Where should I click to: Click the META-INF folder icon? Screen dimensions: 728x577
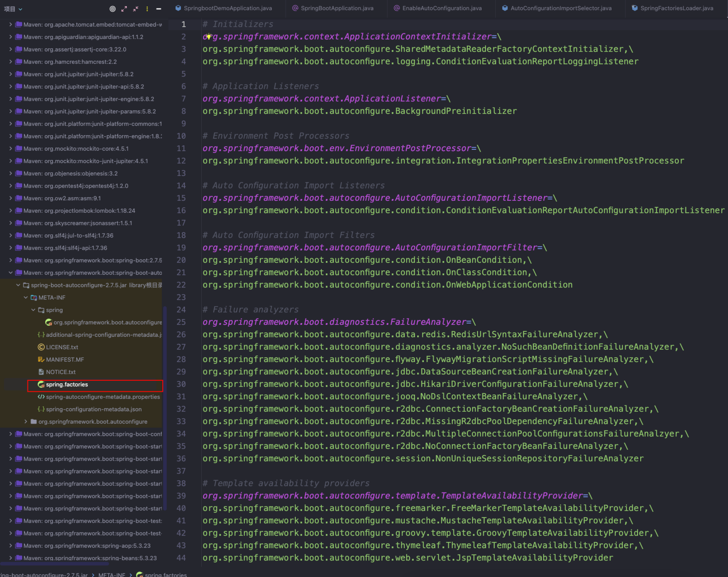coord(34,298)
